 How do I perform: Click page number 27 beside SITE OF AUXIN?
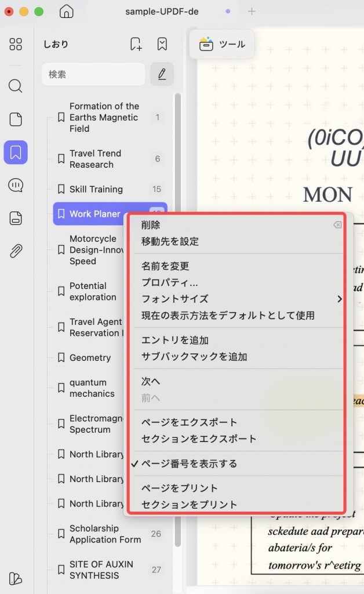pos(156,570)
